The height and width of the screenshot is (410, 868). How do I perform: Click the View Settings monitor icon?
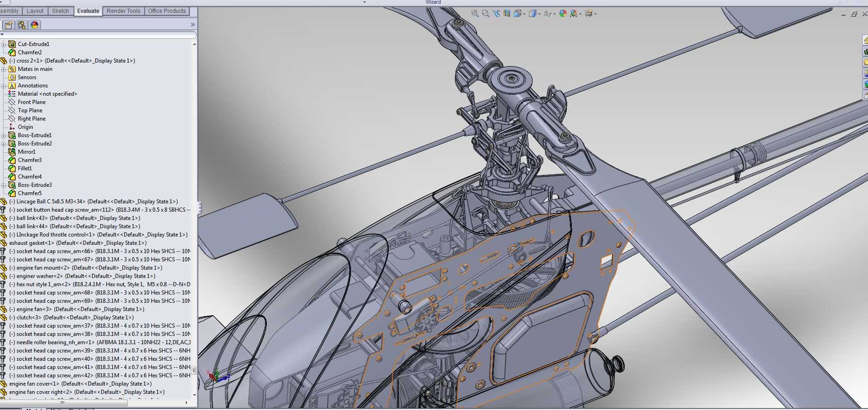[588, 14]
